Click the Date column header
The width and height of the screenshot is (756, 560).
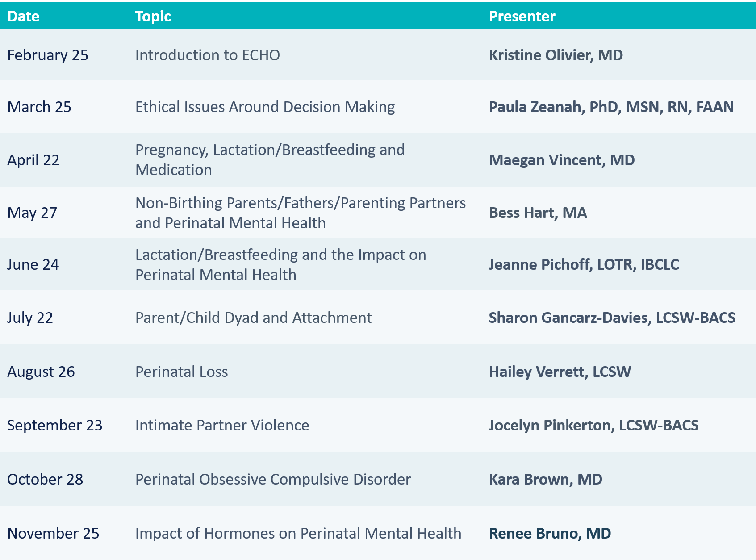(x=23, y=16)
